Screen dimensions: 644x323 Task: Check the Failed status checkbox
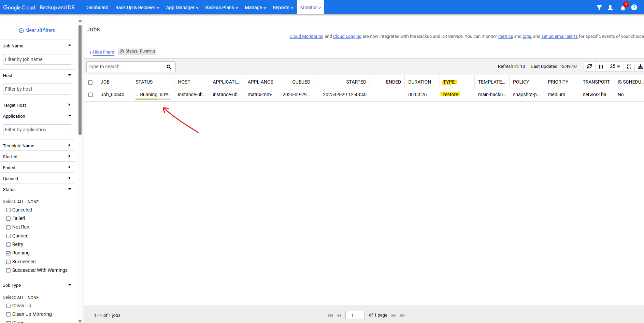coord(9,219)
